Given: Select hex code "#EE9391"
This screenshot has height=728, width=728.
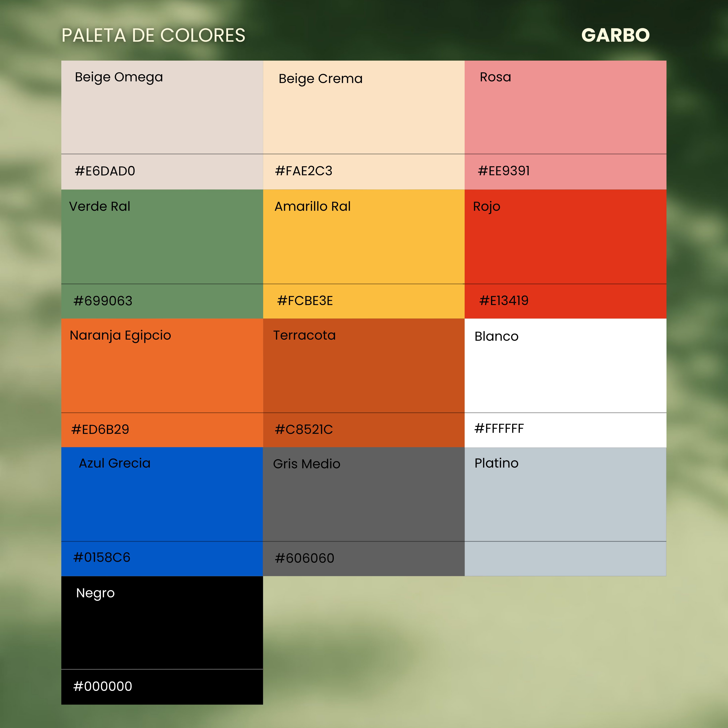Looking at the screenshot, I should (504, 171).
